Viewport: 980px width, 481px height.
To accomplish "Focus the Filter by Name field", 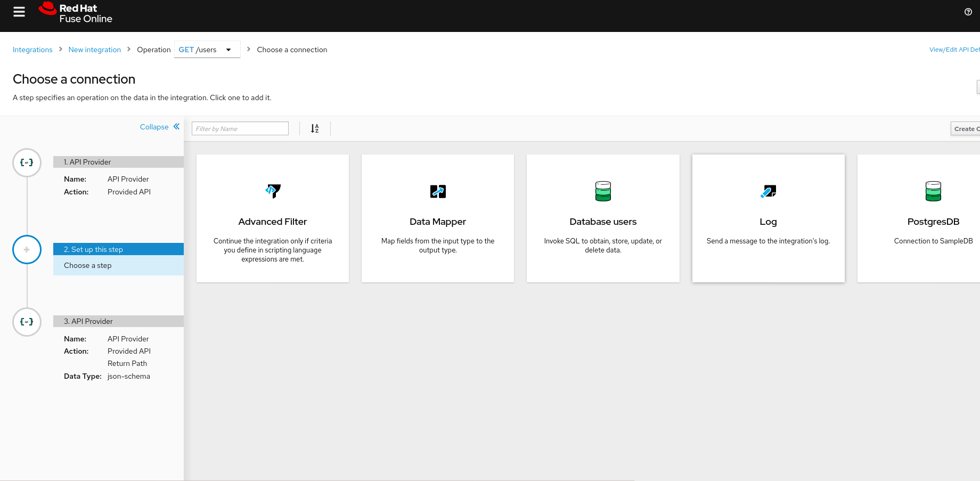I will [x=240, y=128].
